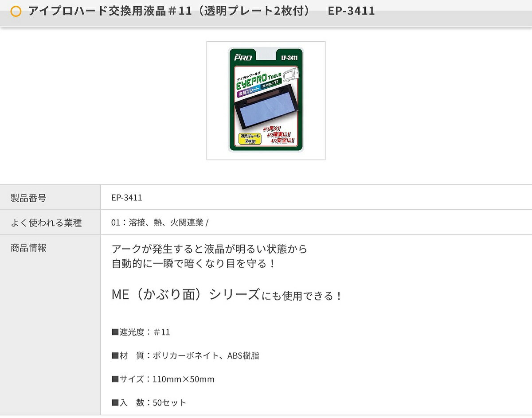Click the 01：溶接、熱、火関連業 industry entry
This screenshot has width=532, height=418.
[x=160, y=223]
